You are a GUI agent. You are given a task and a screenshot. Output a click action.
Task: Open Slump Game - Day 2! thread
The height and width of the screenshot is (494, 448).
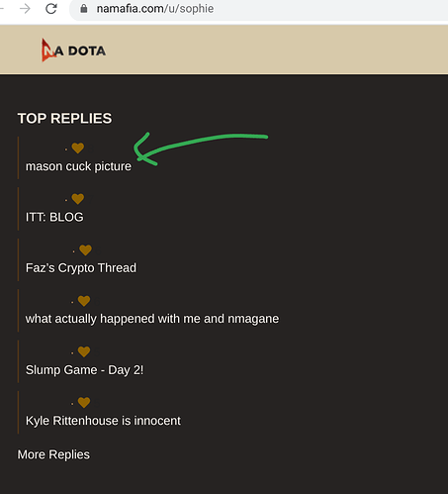tap(85, 370)
